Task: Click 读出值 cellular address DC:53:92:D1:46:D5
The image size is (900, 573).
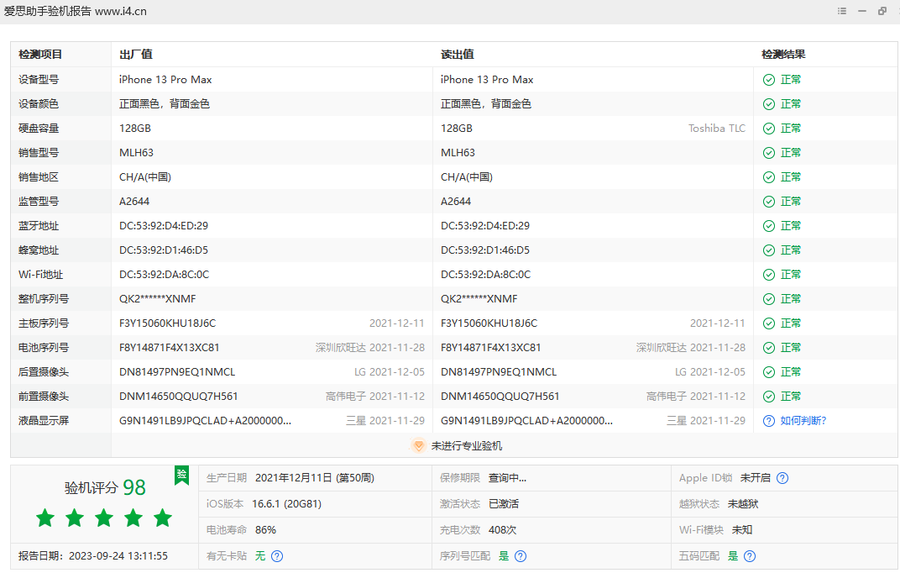Action: click(485, 250)
